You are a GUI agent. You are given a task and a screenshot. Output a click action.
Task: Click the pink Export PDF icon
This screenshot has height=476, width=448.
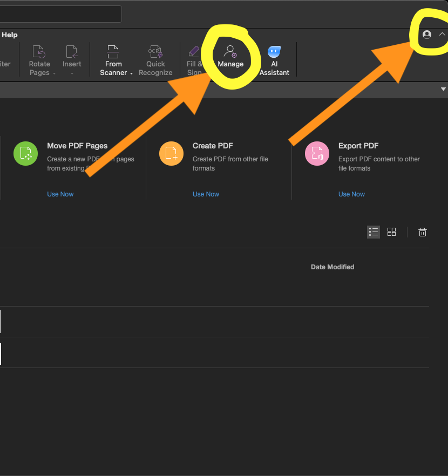tap(317, 153)
